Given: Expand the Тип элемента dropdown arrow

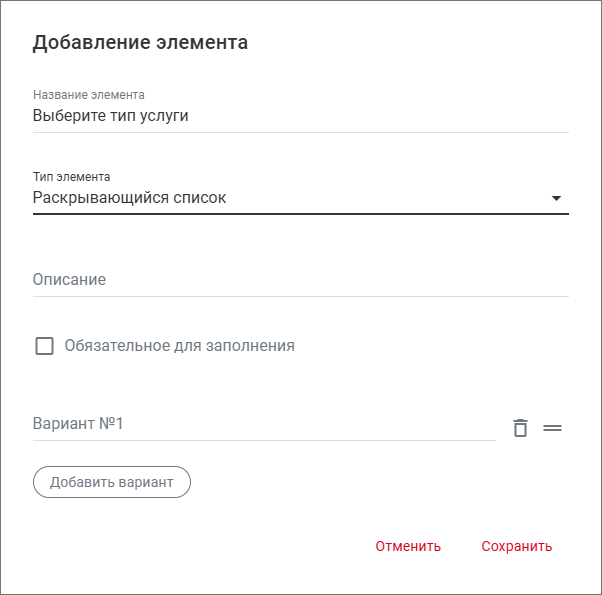Looking at the screenshot, I should coord(557,198).
